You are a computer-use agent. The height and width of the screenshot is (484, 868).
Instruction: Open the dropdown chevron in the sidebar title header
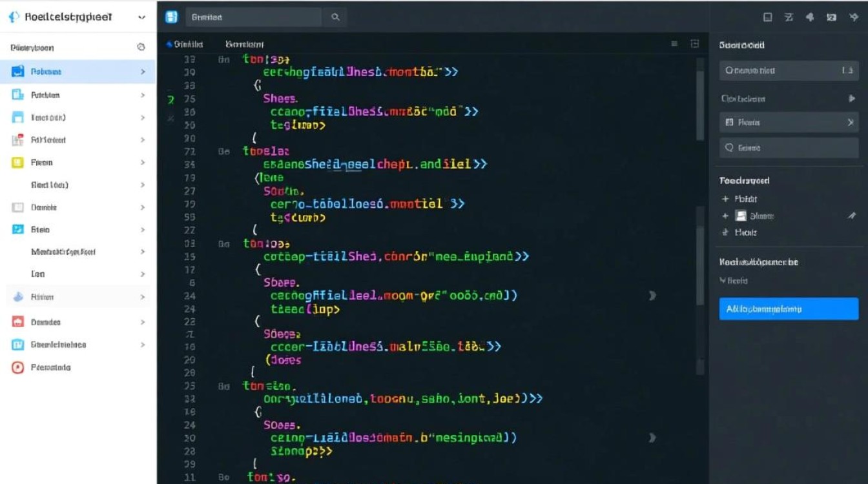tap(142, 17)
